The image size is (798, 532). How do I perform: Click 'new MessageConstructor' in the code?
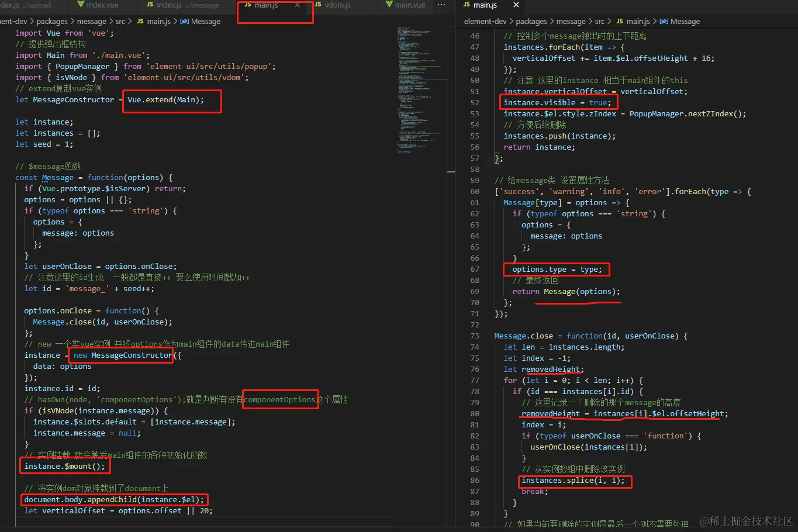click(x=123, y=355)
